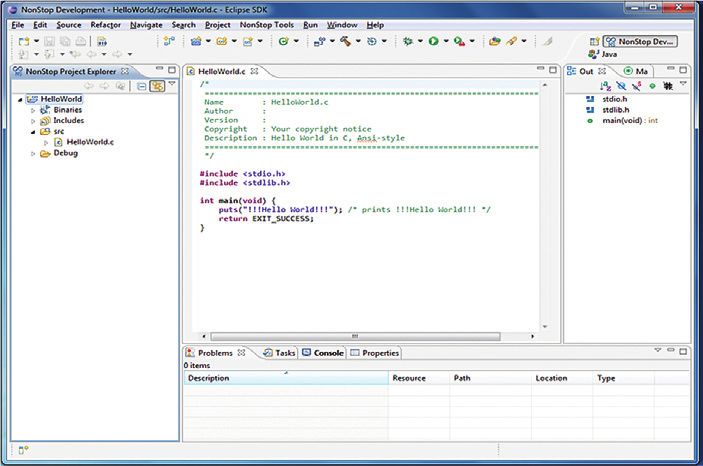The width and height of the screenshot is (703, 466).
Task: Click the build configuration icon left of hammer
Action: tap(319, 41)
